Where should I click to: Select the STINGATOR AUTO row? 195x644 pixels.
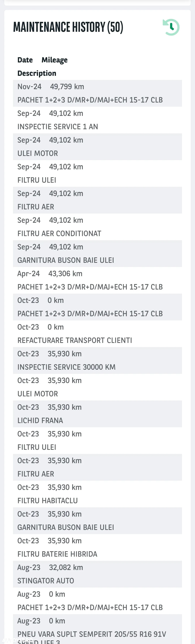click(97, 574)
